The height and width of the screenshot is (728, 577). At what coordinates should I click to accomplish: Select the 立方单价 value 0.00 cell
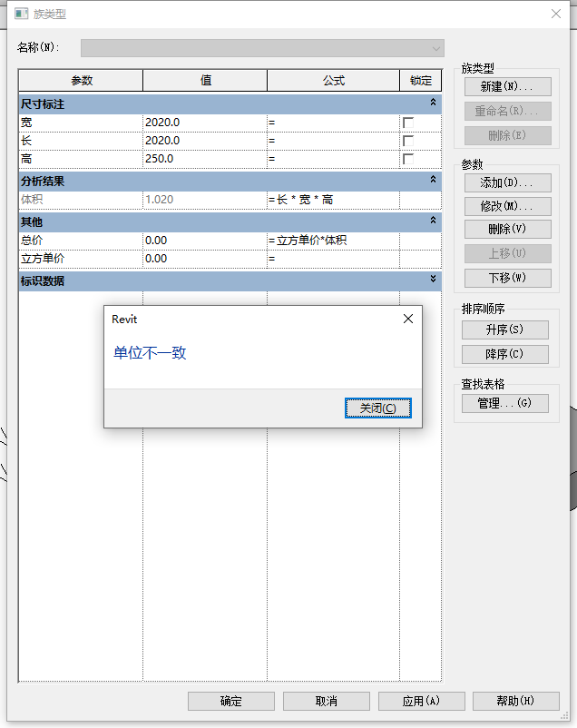205,259
